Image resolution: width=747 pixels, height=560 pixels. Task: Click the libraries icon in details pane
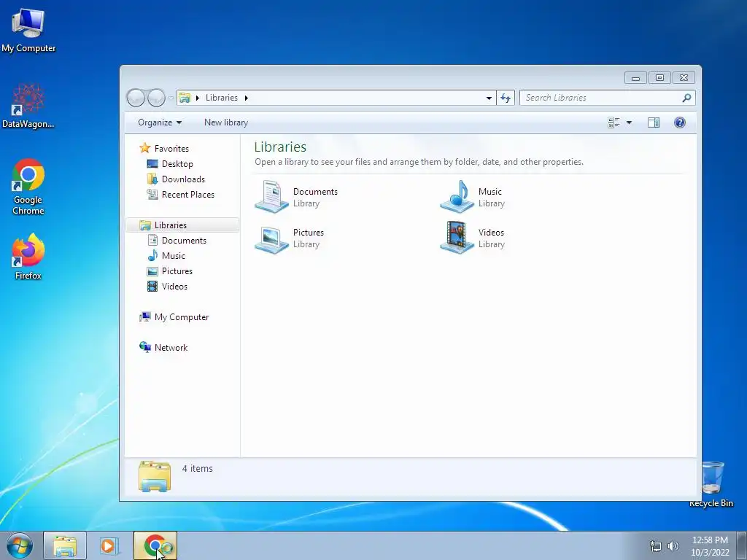[155, 475]
